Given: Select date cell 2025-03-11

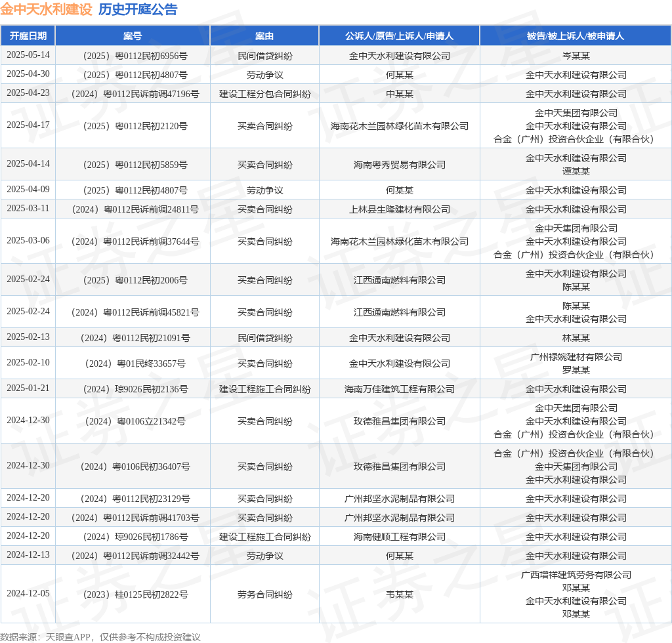Looking at the screenshot, I should 28,208.
